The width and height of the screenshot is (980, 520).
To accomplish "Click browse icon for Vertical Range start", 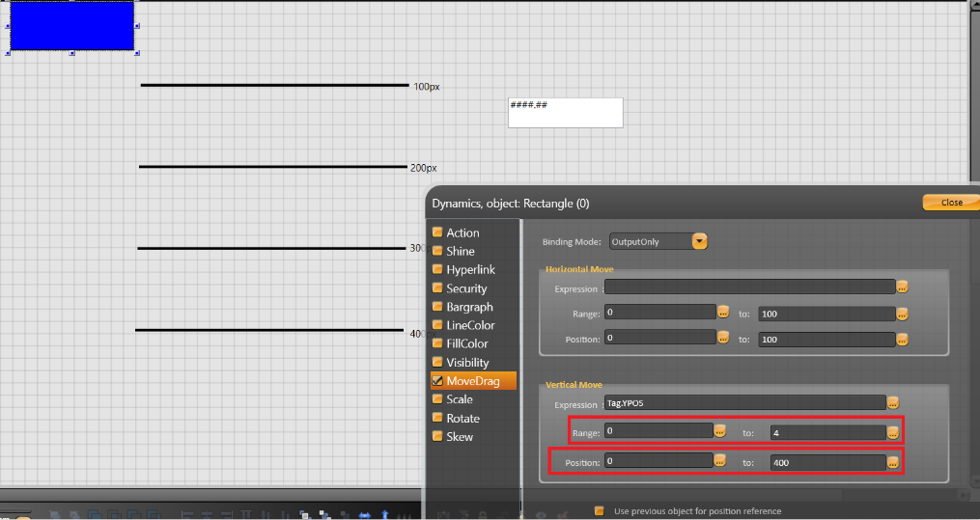I will tap(719, 430).
